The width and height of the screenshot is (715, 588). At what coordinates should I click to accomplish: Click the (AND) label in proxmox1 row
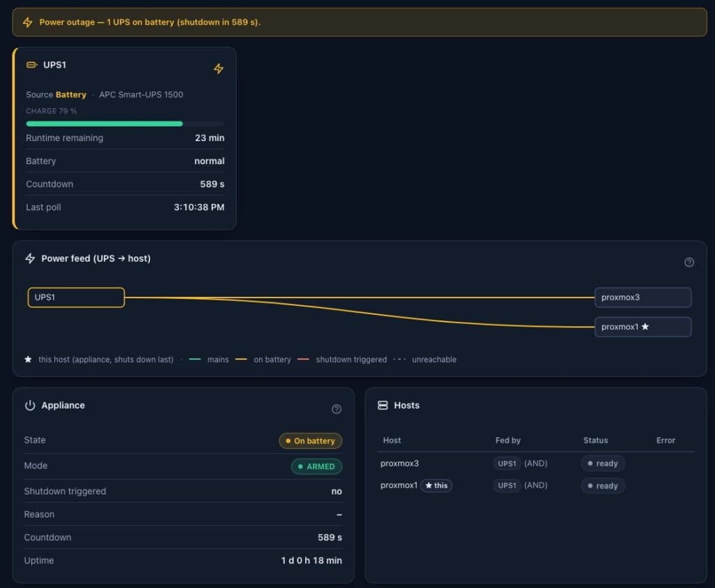(536, 485)
